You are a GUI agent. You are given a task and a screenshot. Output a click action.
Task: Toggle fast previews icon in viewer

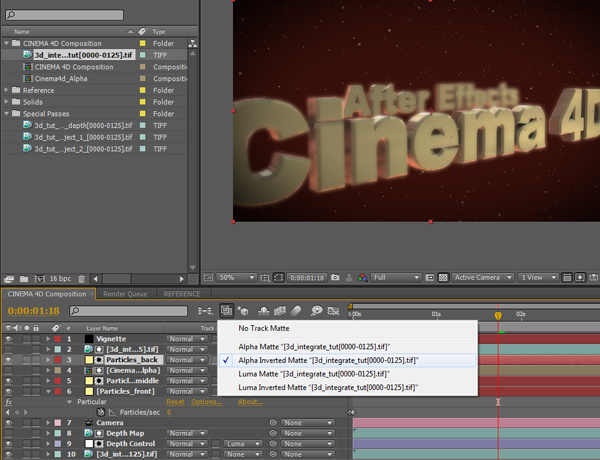(580, 277)
